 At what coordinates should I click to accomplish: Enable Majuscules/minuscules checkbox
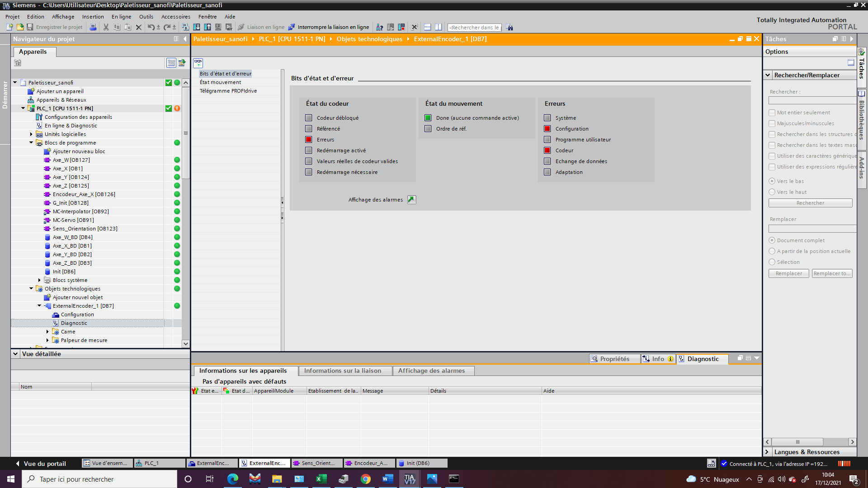(x=772, y=123)
